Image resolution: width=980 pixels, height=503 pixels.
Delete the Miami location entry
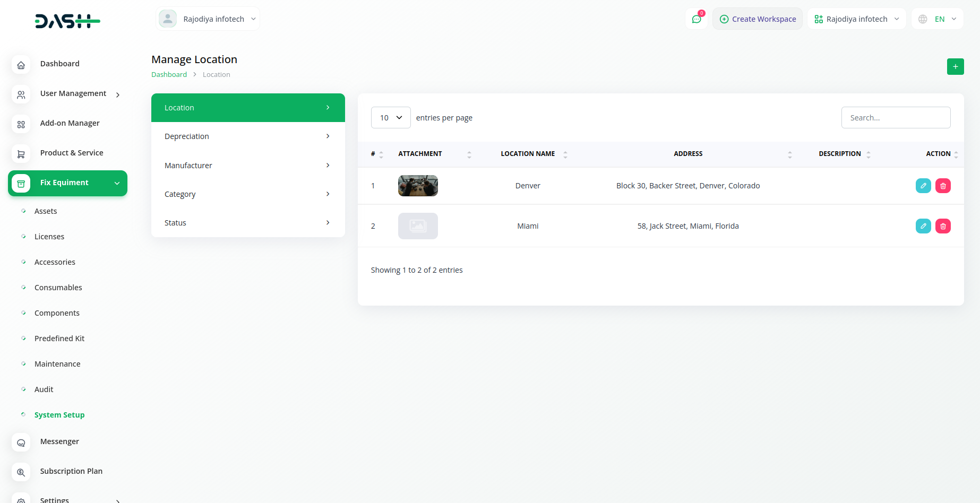(943, 226)
